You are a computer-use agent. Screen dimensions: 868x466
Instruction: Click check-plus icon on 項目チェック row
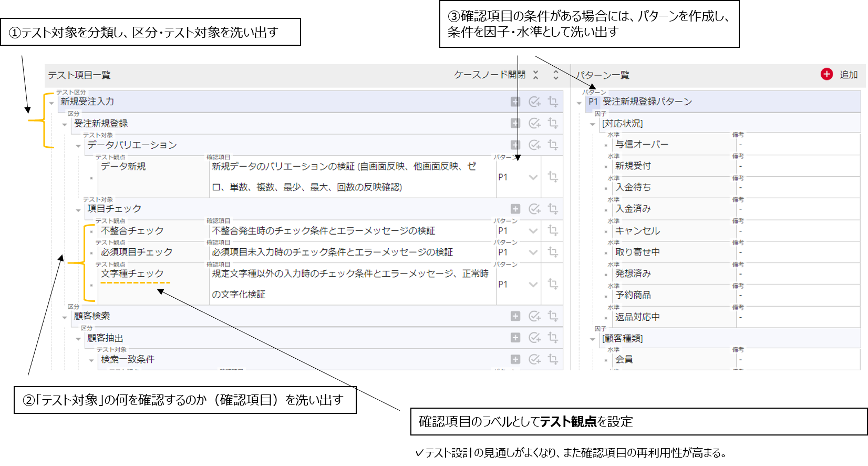(x=534, y=209)
